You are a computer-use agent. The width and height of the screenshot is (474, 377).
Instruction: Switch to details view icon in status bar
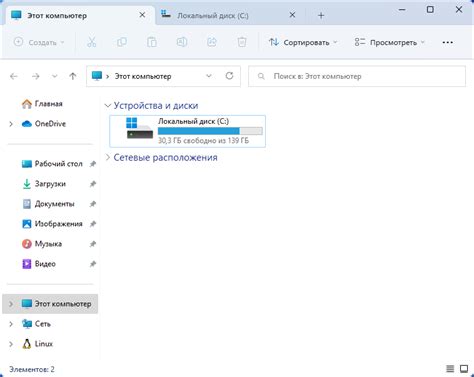pos(450,369)
